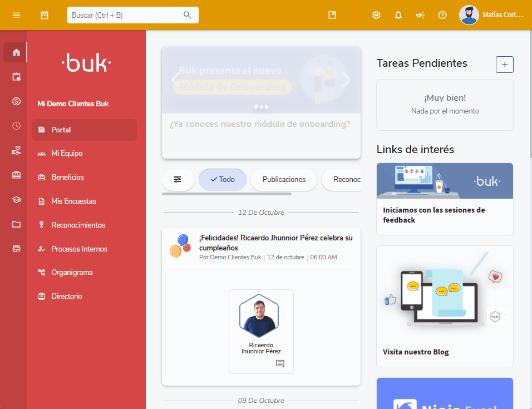Open the notifications bell
Image resolution: width=532 pixels, height=409 pixels.
click(398, 15)
